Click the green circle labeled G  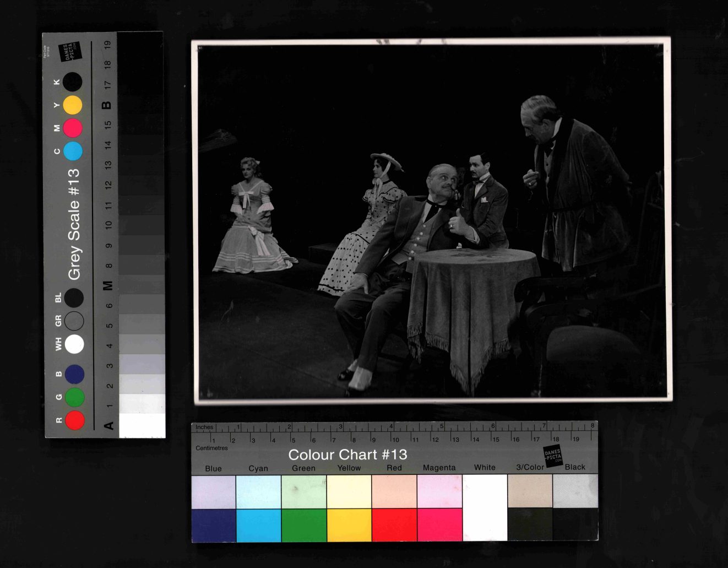[74, 397]
